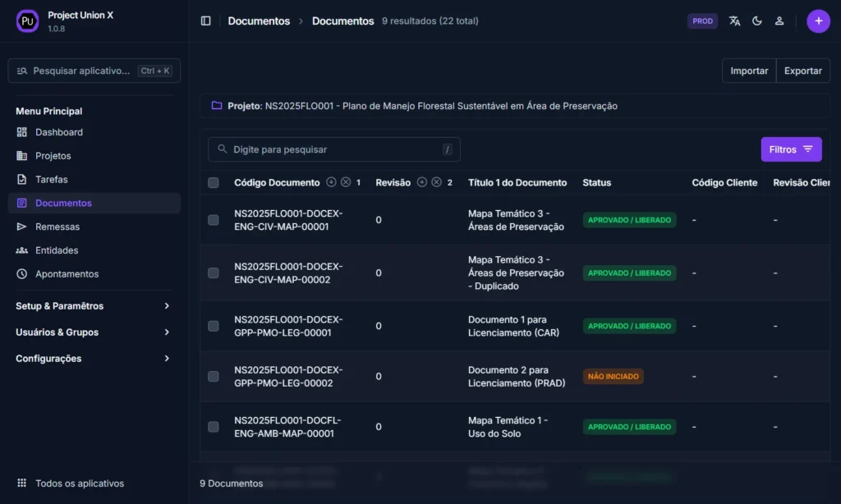Toggle the sidebar panel icon
The width and height of the screenshot is (841, 504).
click(205, 21)
